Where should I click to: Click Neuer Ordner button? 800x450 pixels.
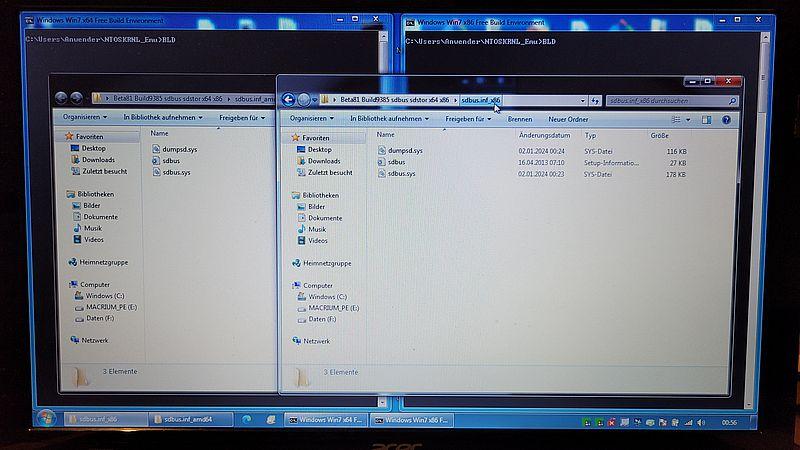coord(568,119)
